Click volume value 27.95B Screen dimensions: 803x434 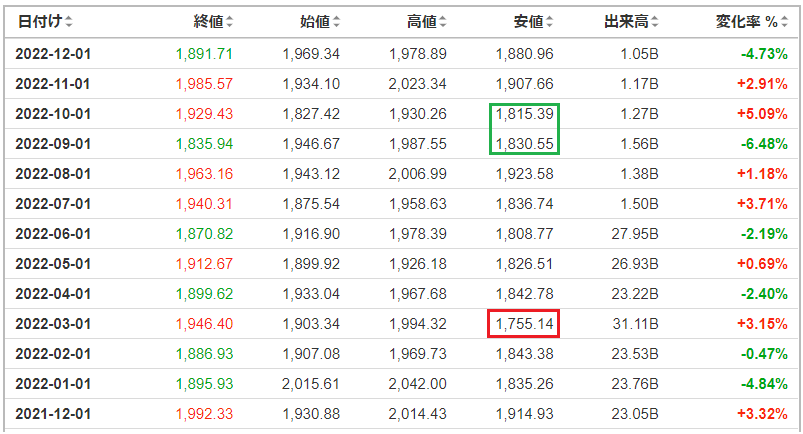(635, 234)
